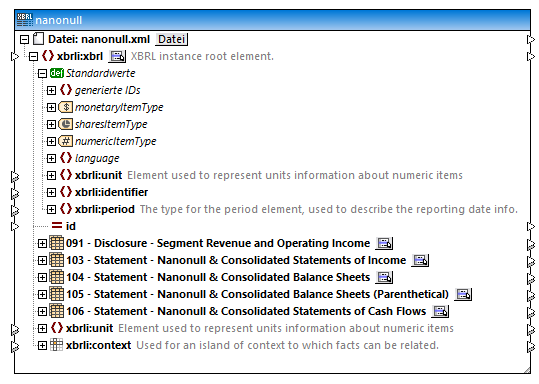This screenshot has height=384, width=539.
Task: Open settings button of 091 - Disclosure row
Action: [x=384, y=243]
